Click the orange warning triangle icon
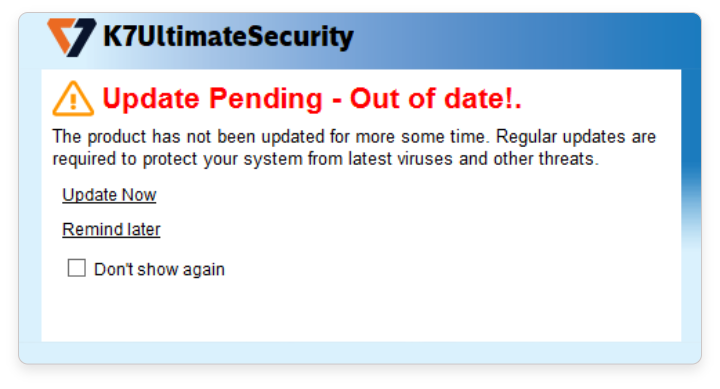720x389 pixels. 73,99
